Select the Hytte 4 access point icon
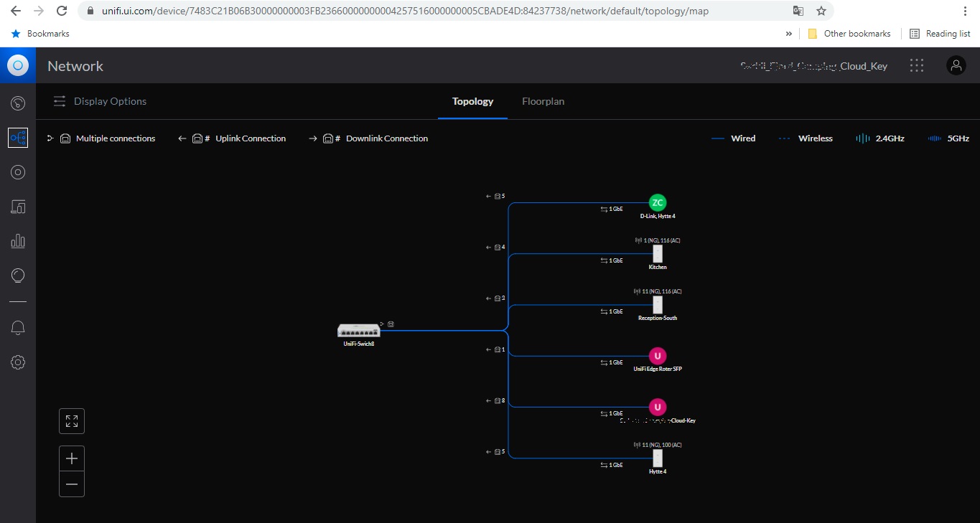Image resolution: width=980 pixels, height=523 pixels. click(x=658, y=458)
